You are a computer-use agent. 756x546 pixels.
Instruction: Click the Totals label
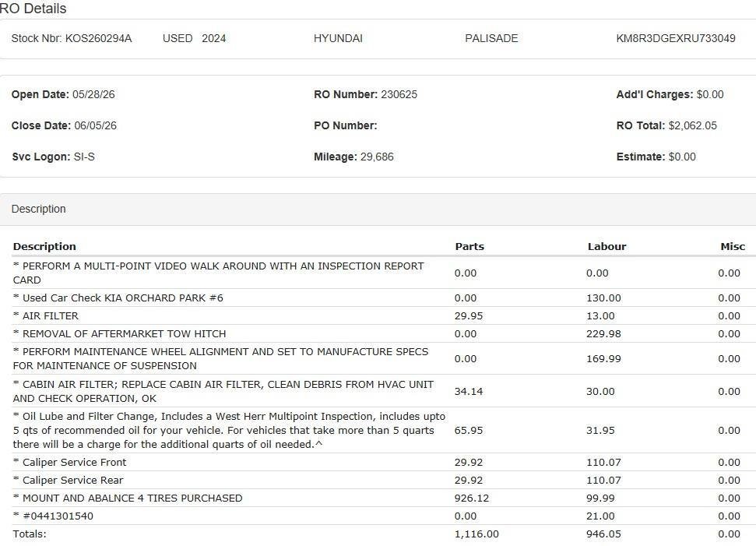[30, 534]
